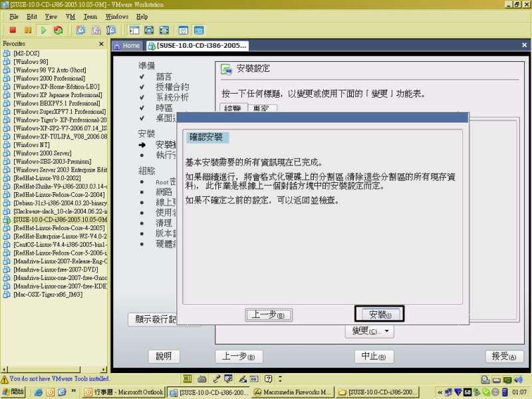
Task: Open the View menu
Action: click(x=51, y=16)
